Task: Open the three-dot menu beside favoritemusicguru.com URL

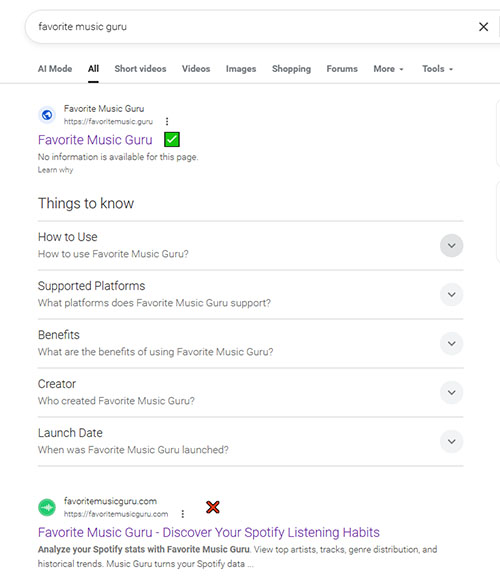Action: point(183,514)
